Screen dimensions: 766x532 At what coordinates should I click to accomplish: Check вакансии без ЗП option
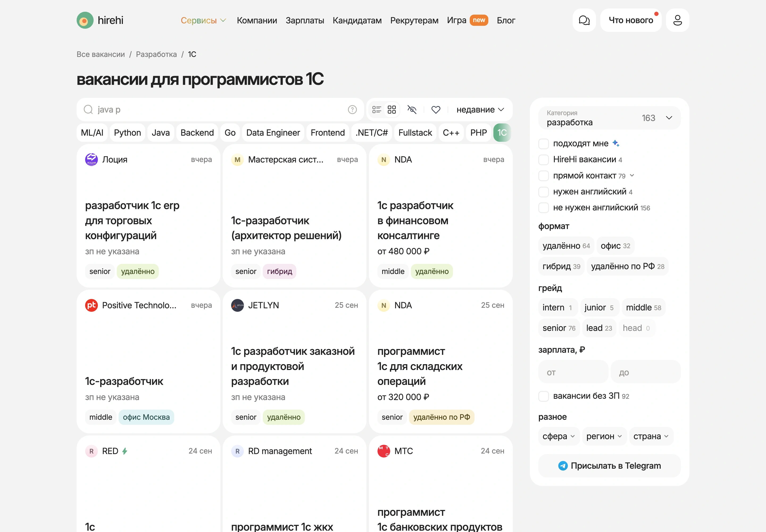543,396
